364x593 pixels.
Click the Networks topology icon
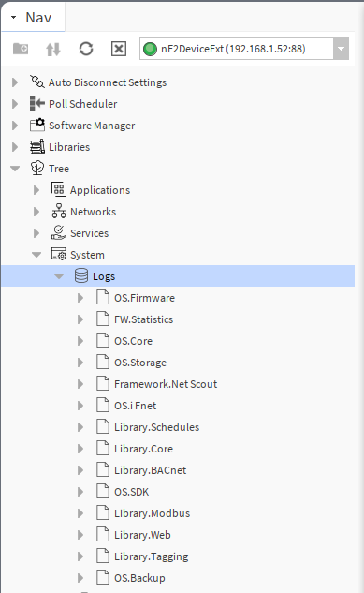59,211
